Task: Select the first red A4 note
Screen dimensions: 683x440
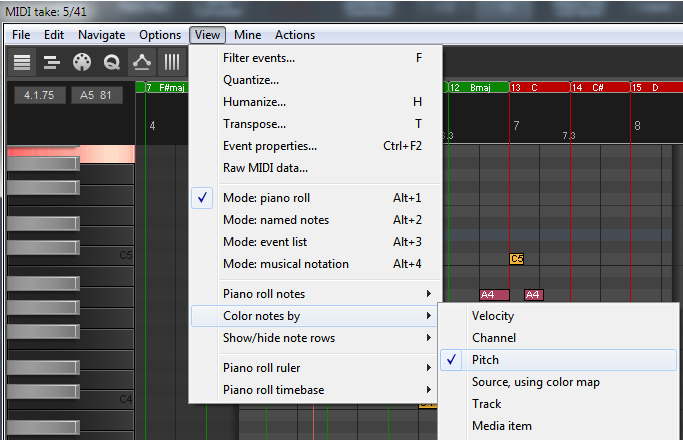Action: click(494, 295)
